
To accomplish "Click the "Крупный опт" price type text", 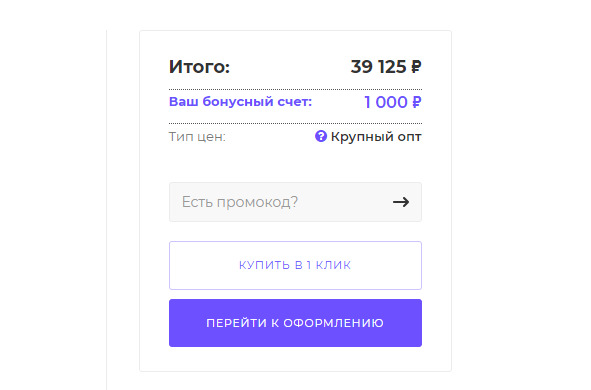I will (x=376, y=136).
